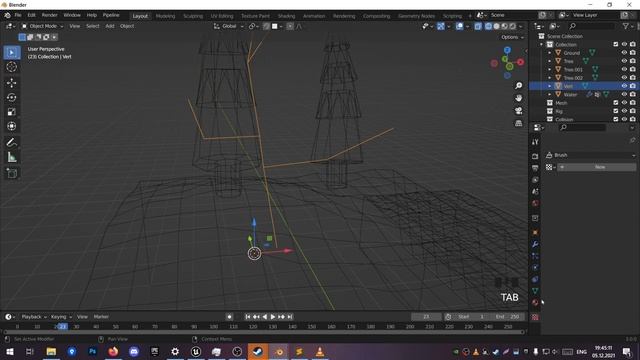Viewport: 640px width, 360px height.
Task: Toggle the Water object's eye icon
Action: (624, 94)
